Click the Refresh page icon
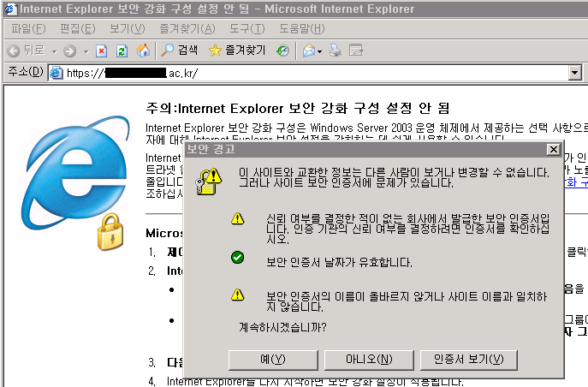Image resolution: width=588 pixels, height=387 pixels. pyautogui.click(x=122, y=51)
